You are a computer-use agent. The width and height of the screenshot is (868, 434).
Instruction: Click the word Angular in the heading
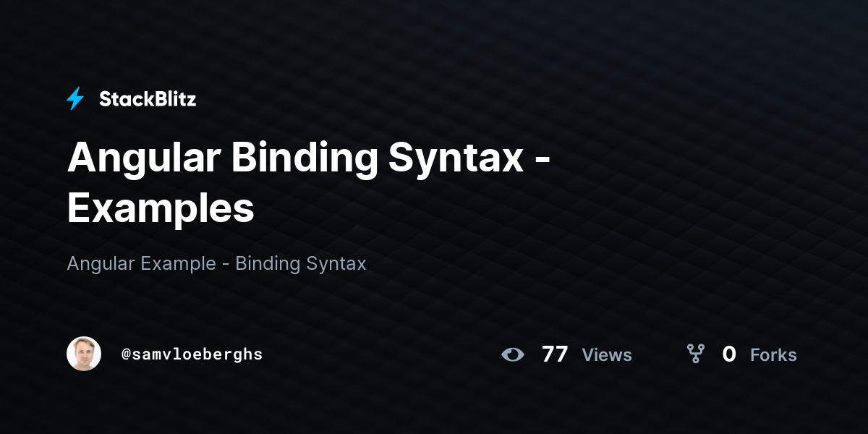coord(144,158)
